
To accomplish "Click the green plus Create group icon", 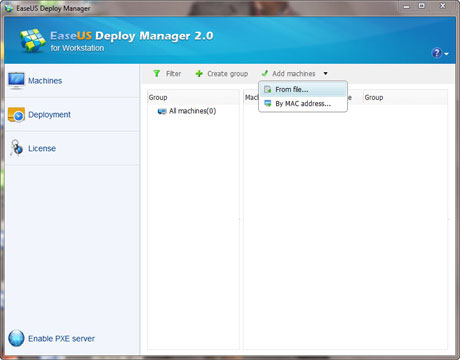I will (x=199, y=74).
